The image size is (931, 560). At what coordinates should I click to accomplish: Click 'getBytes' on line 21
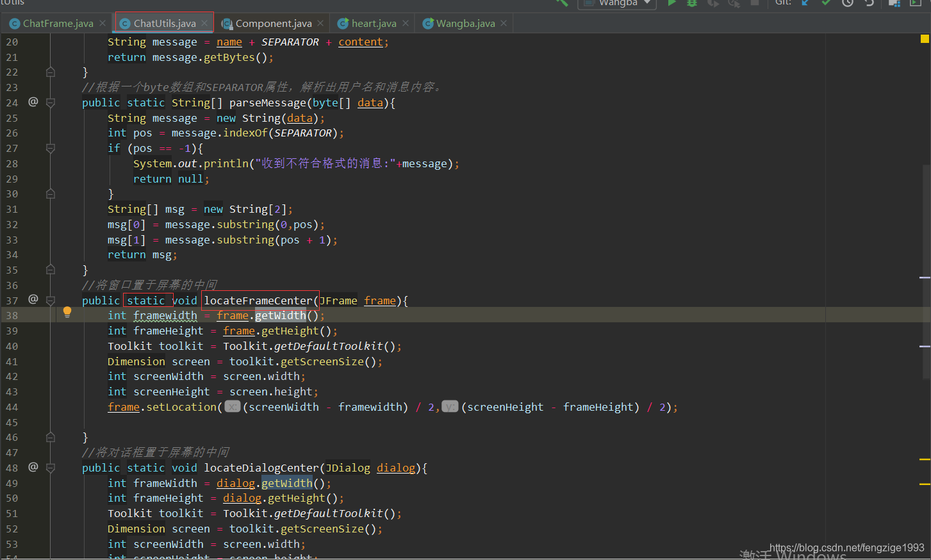(x=229, y=57)
